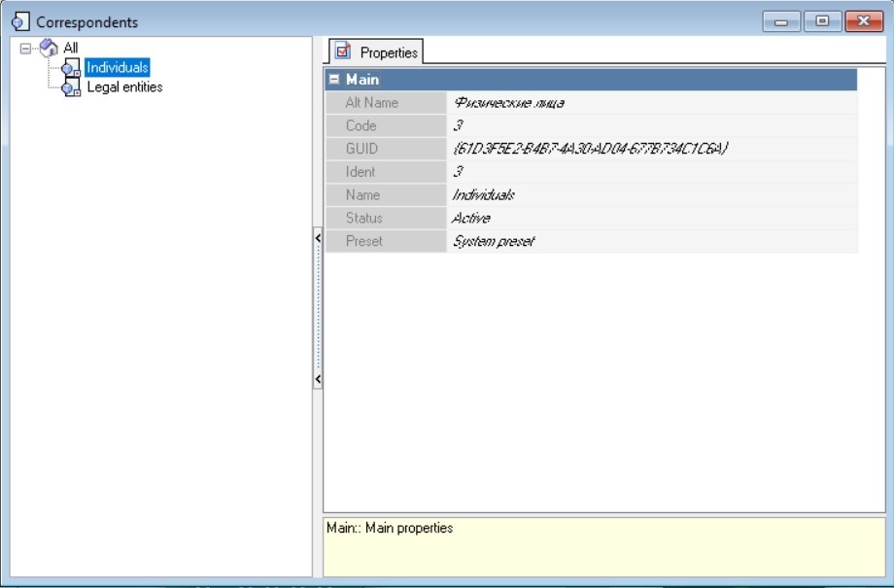This screenshot has height=588, width=894.
Task: Click the Alt Name value Физические лица
Action: 508,103
